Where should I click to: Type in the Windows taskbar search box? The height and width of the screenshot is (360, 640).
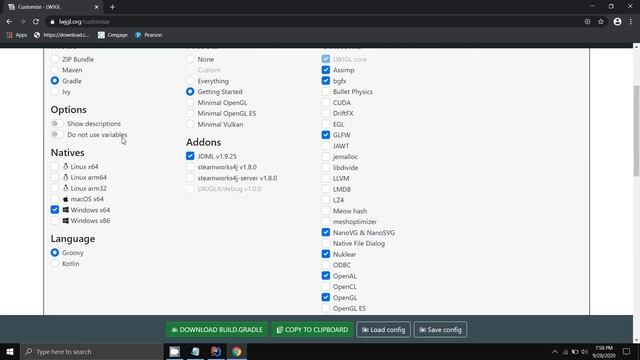point(91,351)
